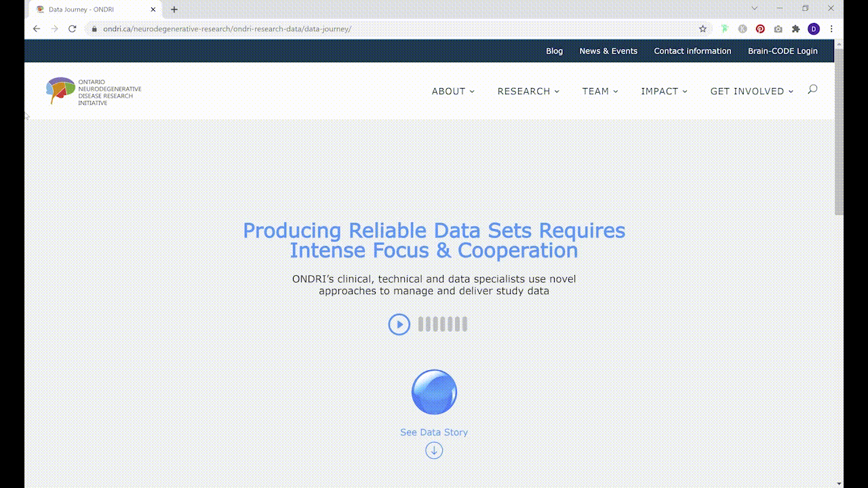Image resolution: width=868 pixels, height=488 pixels.
Task: Click the green extension icon next to the star
Action: pos(724,29)
